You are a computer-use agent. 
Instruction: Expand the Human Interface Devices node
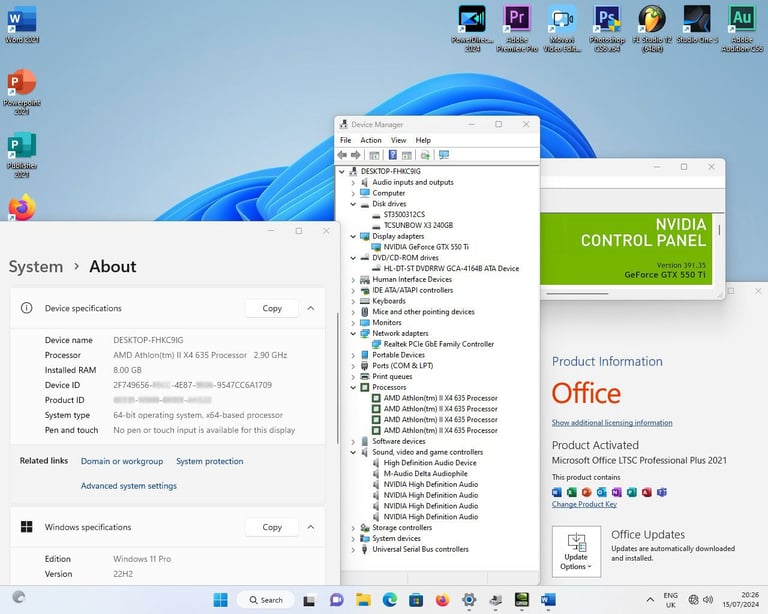click(x=353, y=280)
